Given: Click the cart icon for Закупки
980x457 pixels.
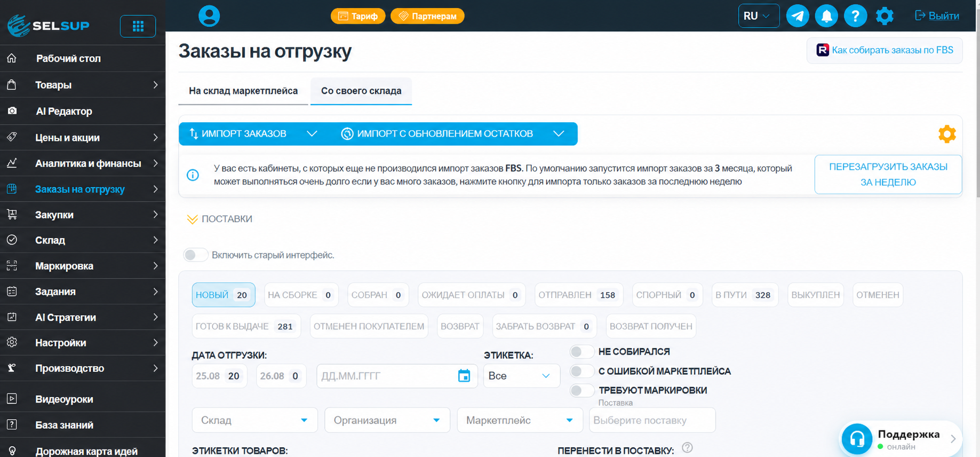Looking at the screenshot, I should tap(12, 215).
